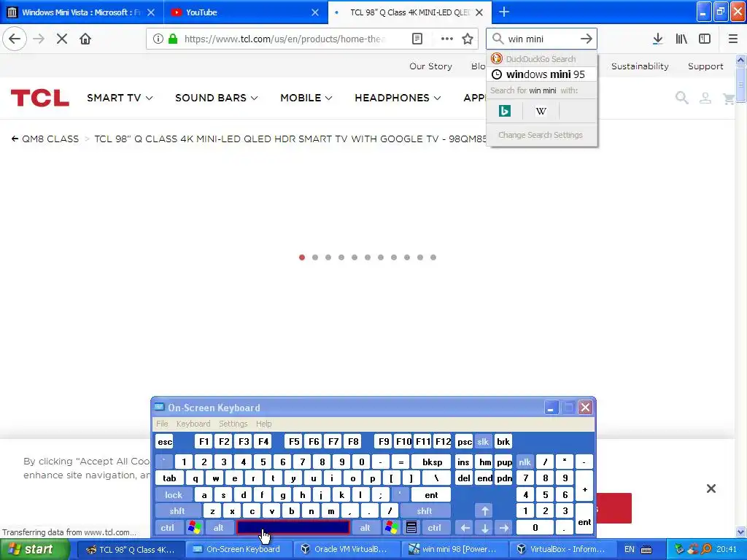Go back with the Firefox back arrow
Viewport: 747px width, 560px height.
click(x=15, y=39)
